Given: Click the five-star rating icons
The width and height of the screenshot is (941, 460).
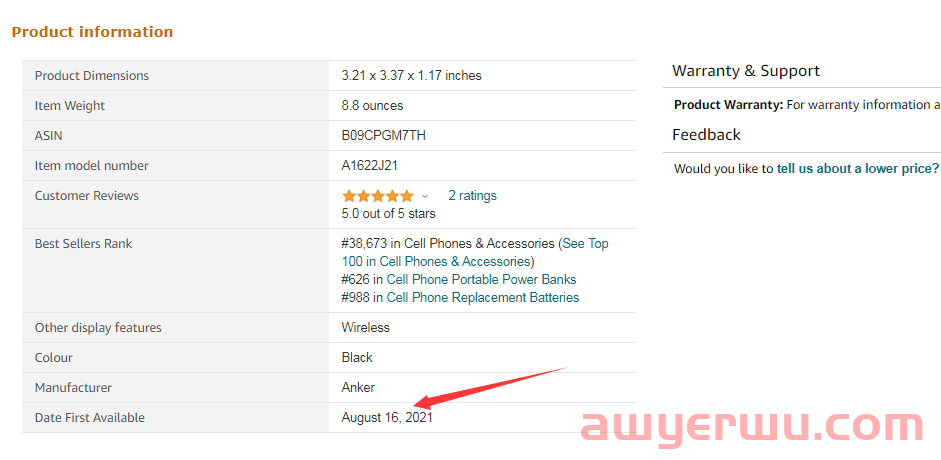Looking at the screenshot, I should [377, 196].
